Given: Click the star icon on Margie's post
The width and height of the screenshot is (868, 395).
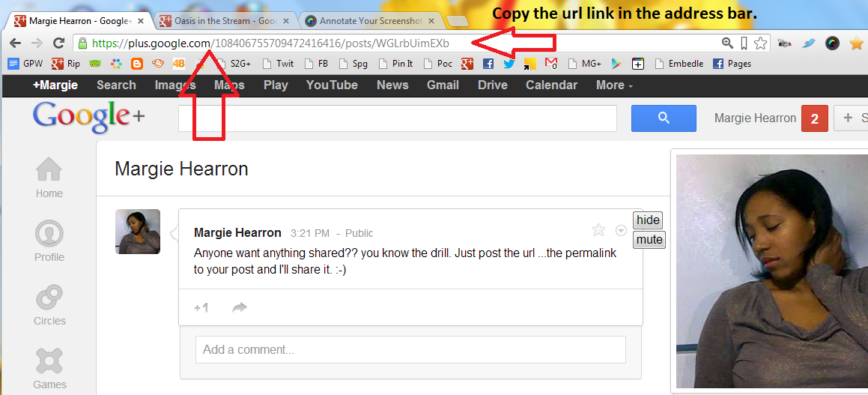Looking at the screenshot, I should pos(598,230).
